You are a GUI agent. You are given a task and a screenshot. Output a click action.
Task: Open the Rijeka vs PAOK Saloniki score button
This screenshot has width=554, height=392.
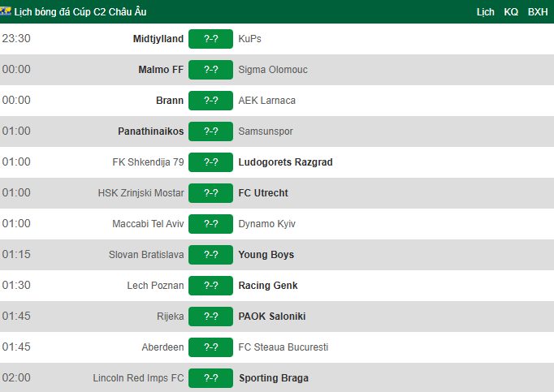coord(210,317)
